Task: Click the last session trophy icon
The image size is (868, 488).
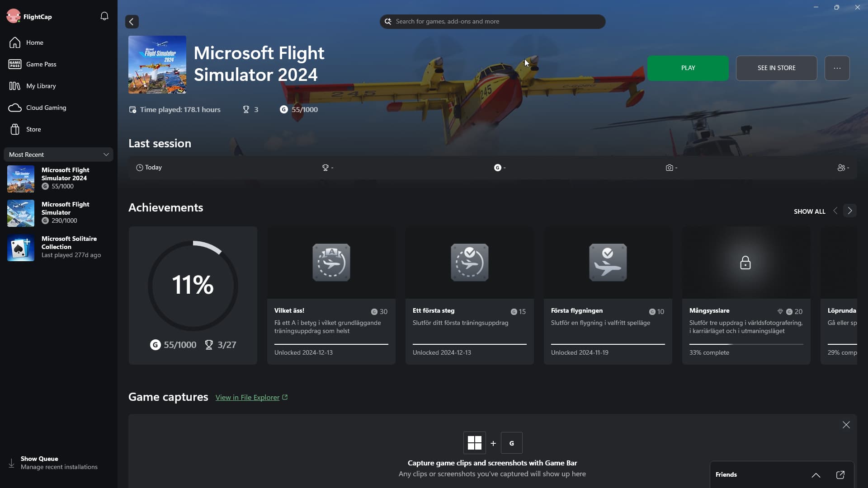Action: click(x=325, y=168)
